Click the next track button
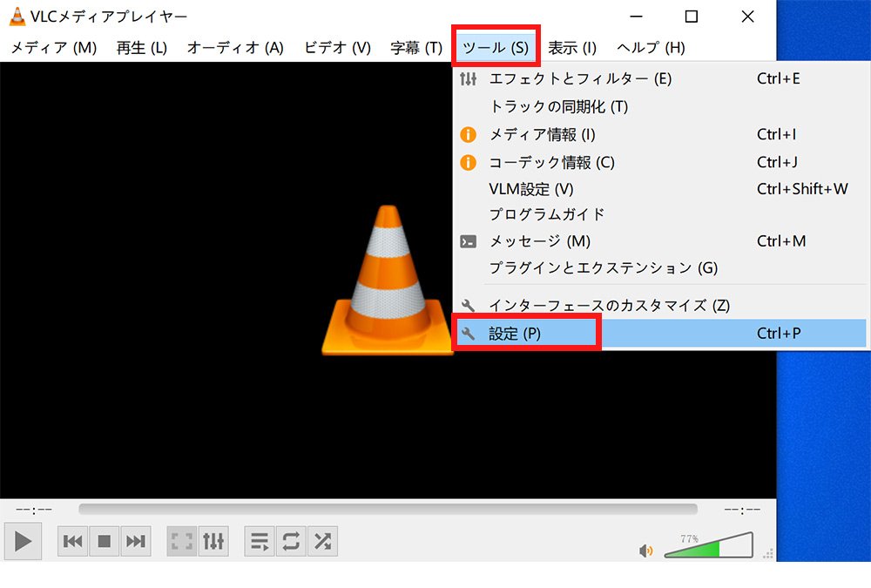Screen dimensions: 871x588 tap(135, 541)
